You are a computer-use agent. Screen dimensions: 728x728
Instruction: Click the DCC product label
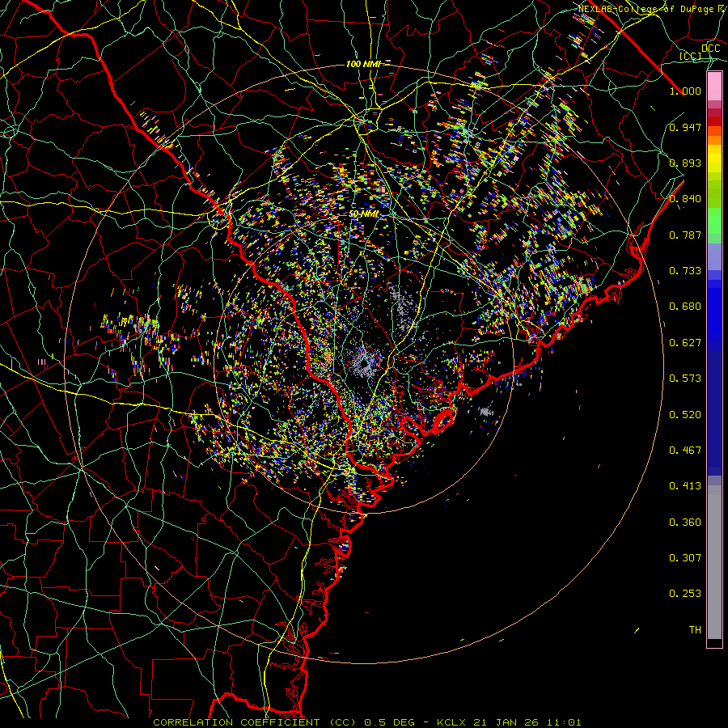(710, 49)
